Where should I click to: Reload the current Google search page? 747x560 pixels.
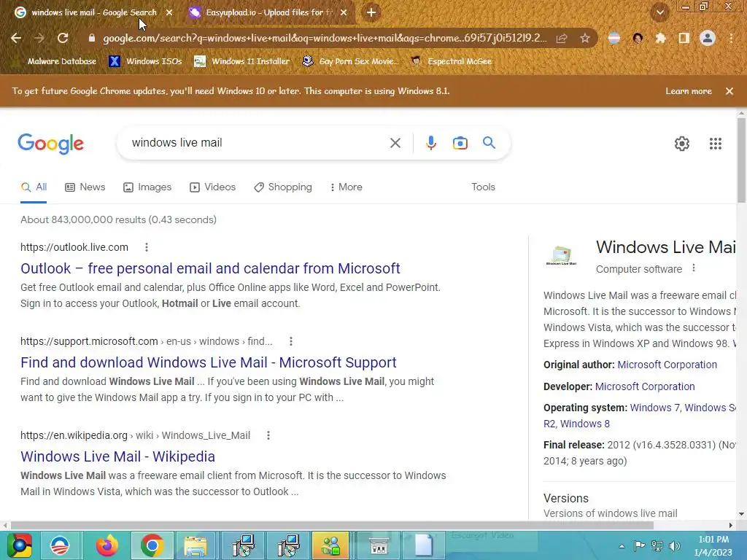pos(63,38)
